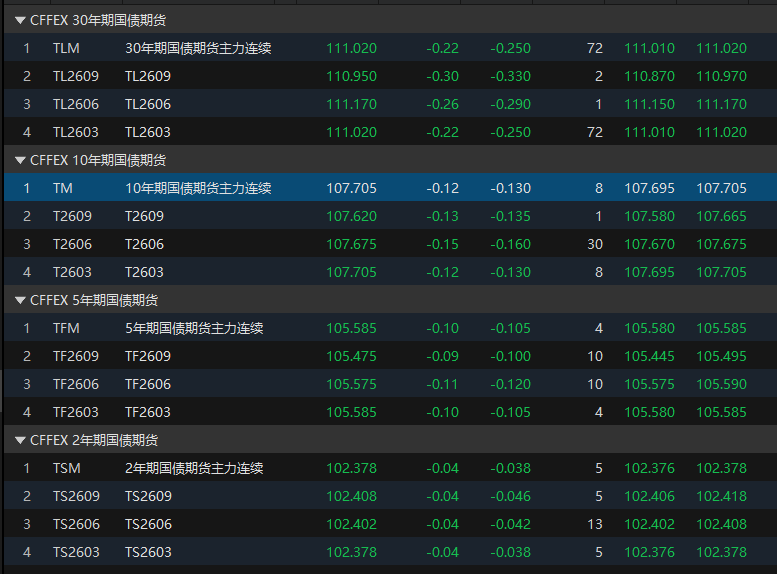Select TF2609 code cell

click(x=76, y=356)
